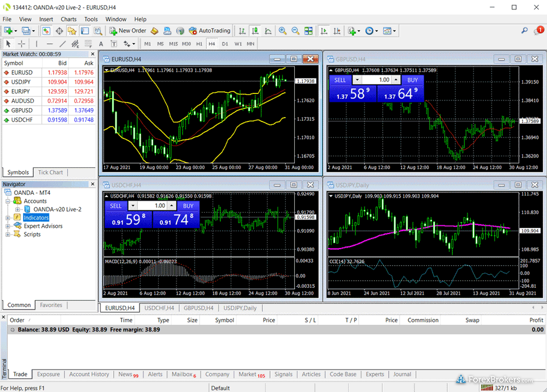Expand the Expert Advisors tree node
Viewport: 547px width, 392px height.
point(8,226)
